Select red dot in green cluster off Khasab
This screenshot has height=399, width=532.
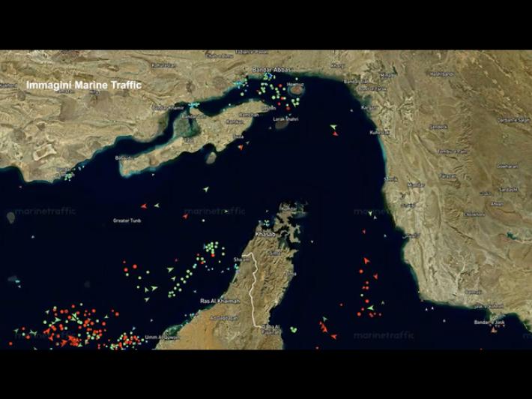pos(213,255)
